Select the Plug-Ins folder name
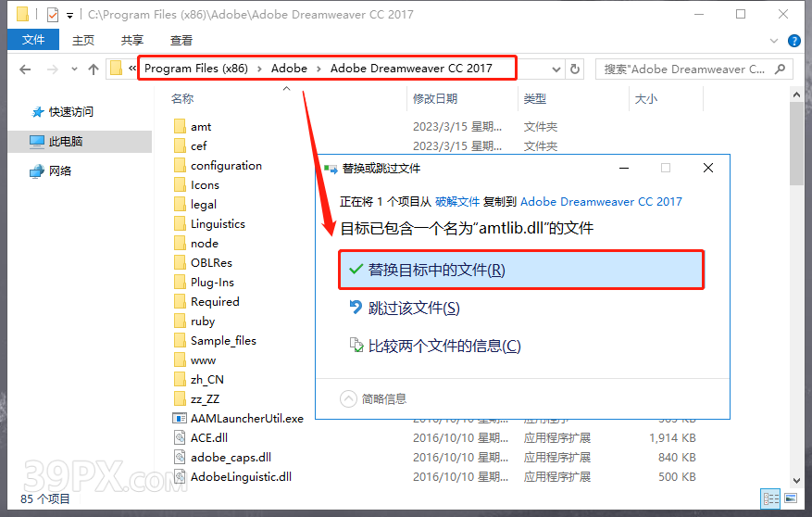This screenshot has width=812, height=517. point(212,283)
